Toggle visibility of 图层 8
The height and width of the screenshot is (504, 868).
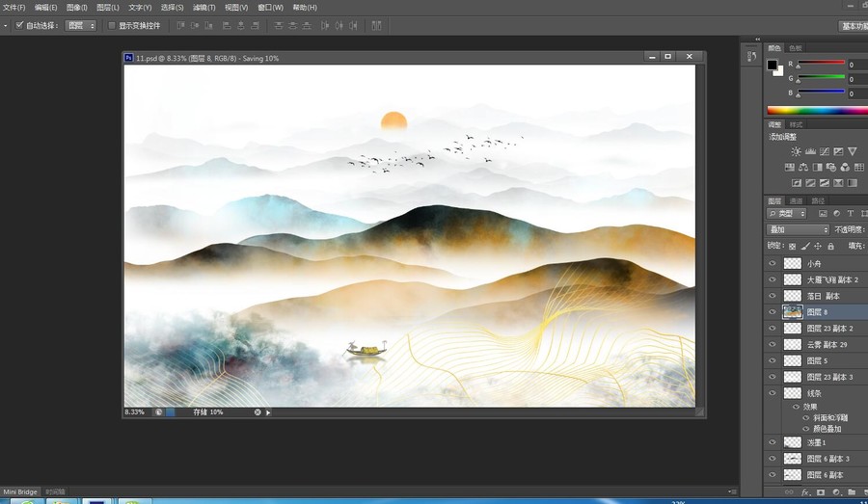pos(773,312)
